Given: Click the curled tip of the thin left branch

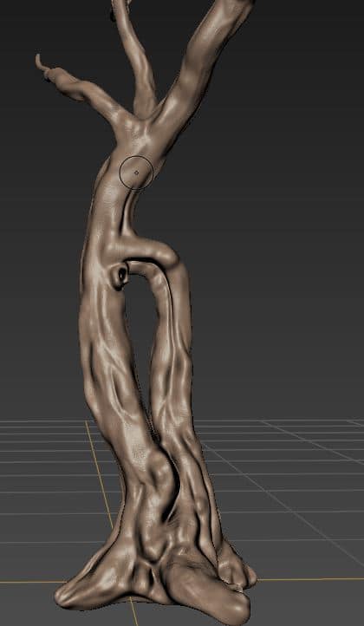Looking at the screenshot, I should click(39, 62).
